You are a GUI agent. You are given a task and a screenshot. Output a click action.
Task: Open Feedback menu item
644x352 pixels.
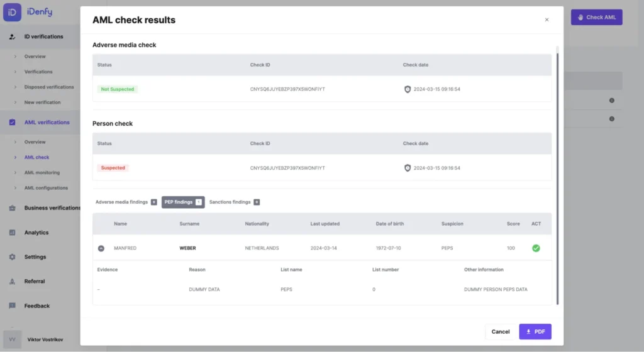pos(37,305)
